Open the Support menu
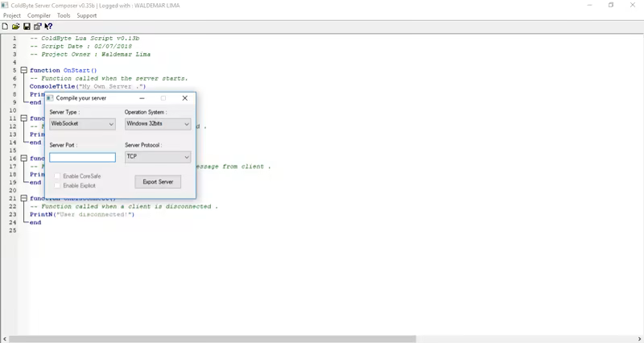The image size is (644, 343). point(86,15)
